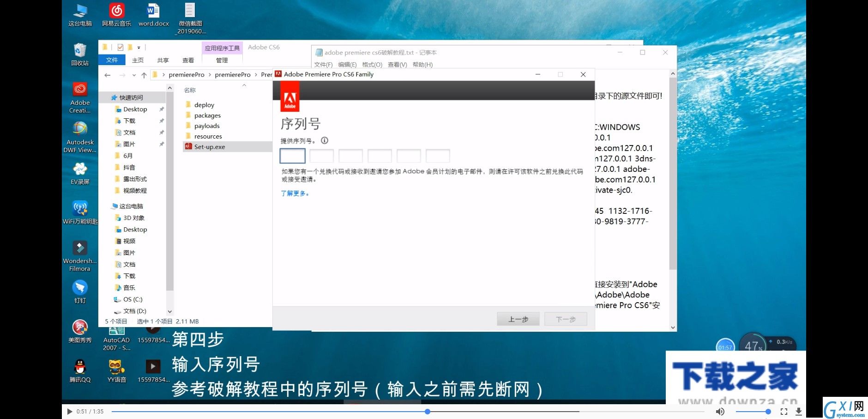Click breadcrumb chevron after first premierePro
This screenshot has width=868, height=419.
[210, 74]
